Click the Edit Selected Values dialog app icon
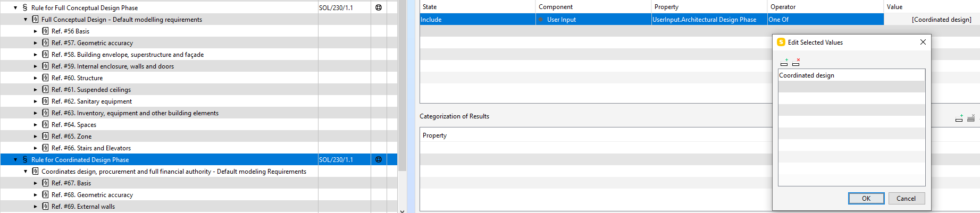The width and height of the screenshot is (980, 213). pyautogui.click(x=781, y=42)
